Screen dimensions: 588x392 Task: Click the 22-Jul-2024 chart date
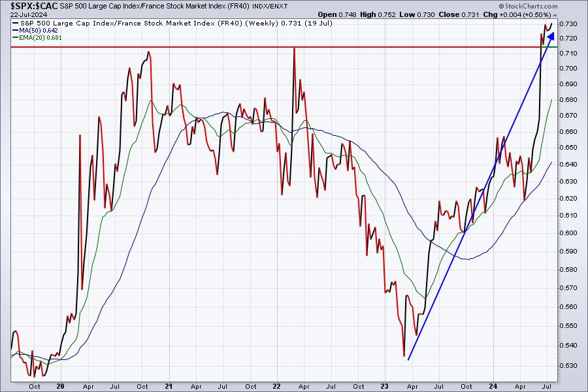(x=29, y=14)
